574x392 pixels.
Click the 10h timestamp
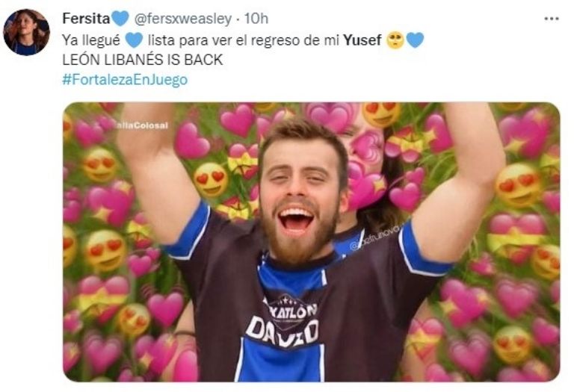256,19
